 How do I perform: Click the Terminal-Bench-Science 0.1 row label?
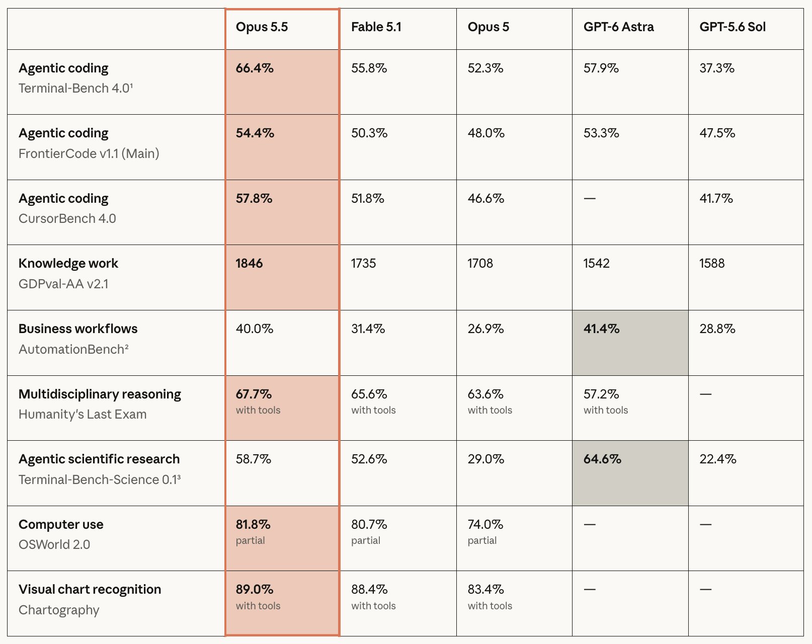100,479
